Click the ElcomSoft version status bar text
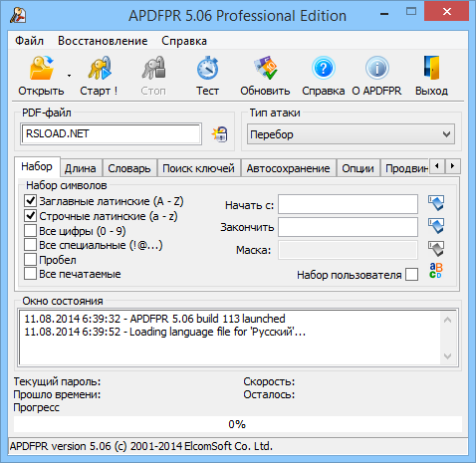The image size is (476, 463). coord(141,446)
